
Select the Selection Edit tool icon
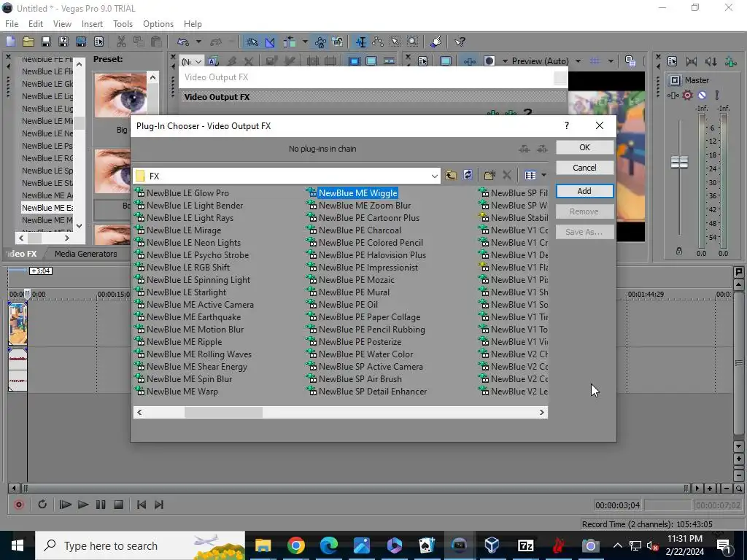click(x=395, y=42)
